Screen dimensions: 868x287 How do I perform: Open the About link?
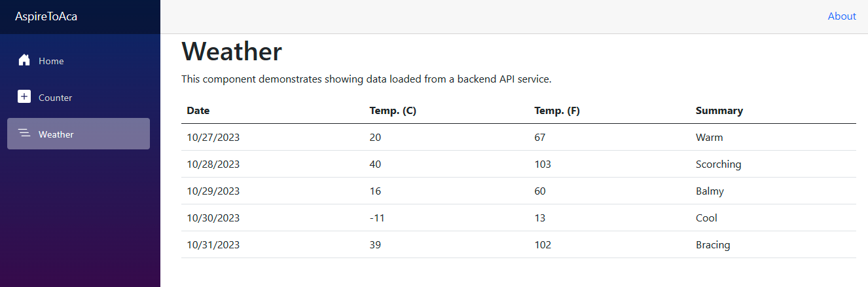point(842,16)
